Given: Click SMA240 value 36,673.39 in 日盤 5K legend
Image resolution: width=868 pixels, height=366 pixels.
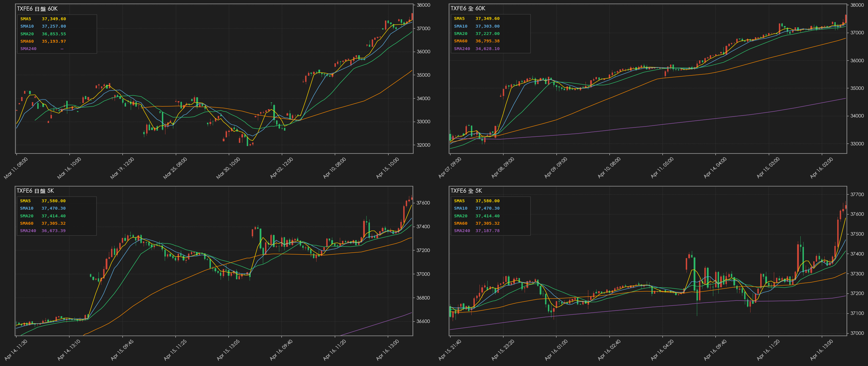Looking at the screenshot, I should [x=53, y=231].
